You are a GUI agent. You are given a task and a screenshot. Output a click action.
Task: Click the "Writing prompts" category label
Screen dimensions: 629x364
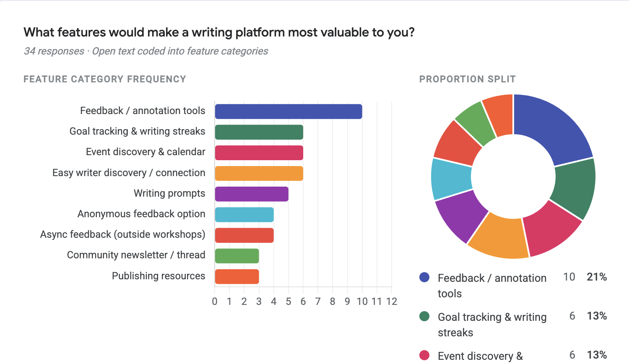coord(169,194)
